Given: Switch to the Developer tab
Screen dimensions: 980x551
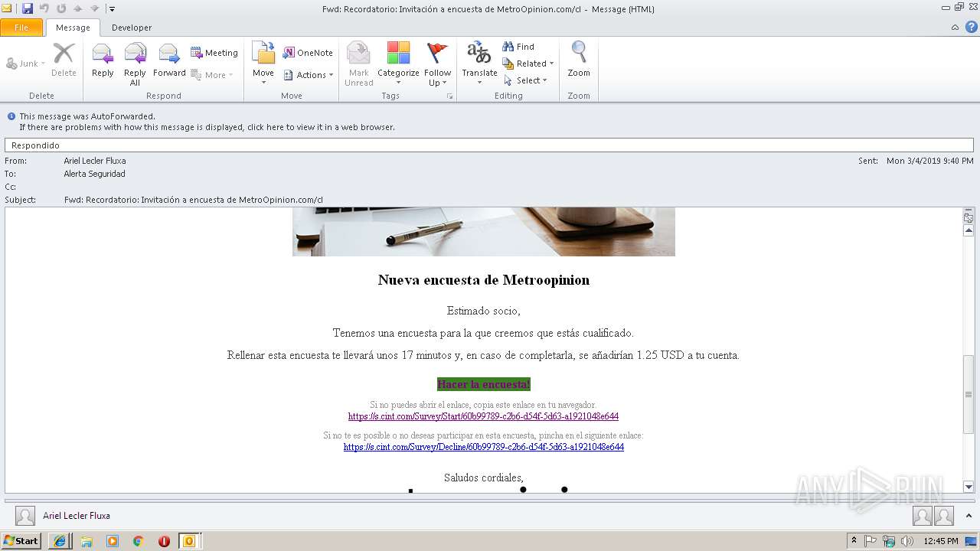Looking at the screenshot, I should [x=132, y=28].
